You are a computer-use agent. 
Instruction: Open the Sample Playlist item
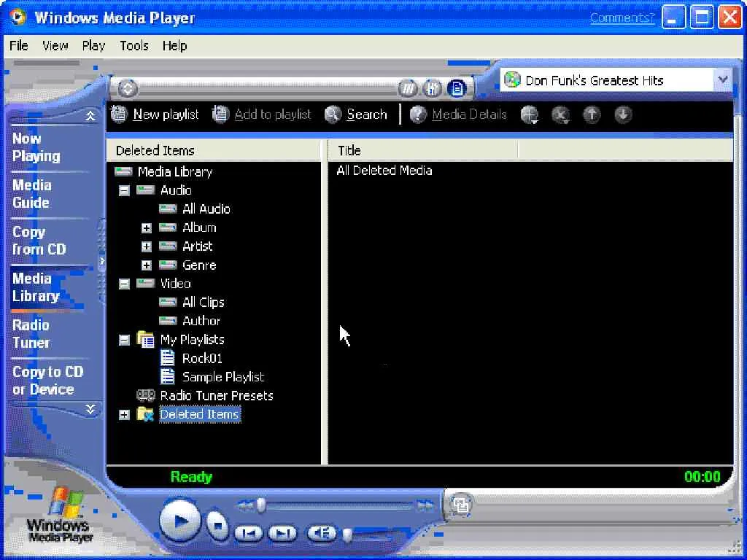[223, 377]
